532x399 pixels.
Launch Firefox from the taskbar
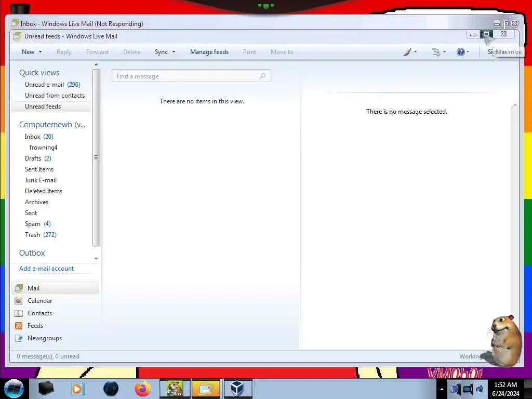tap(143, 389)
